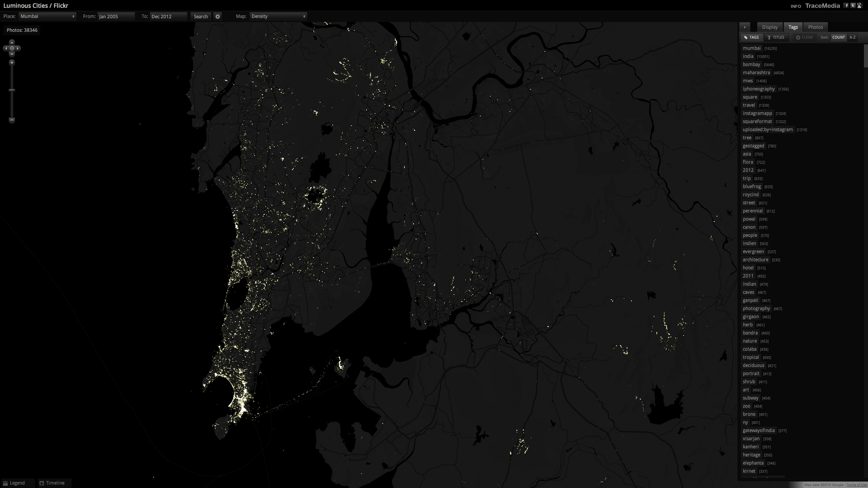868x488 pixels.
Task: Collapse side panel with arrow button
Action: pos(745,27)
